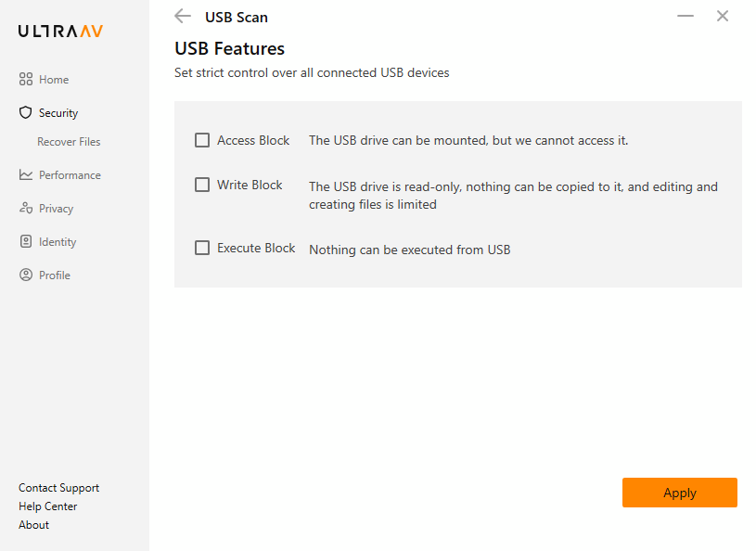
Task: Go to the Identity section
Action: click(58, 242)
